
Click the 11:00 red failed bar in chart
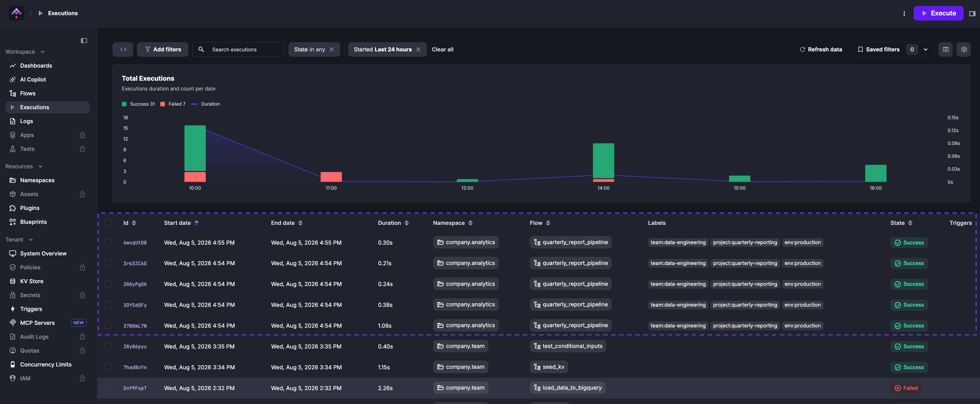(x=331, y=177)
